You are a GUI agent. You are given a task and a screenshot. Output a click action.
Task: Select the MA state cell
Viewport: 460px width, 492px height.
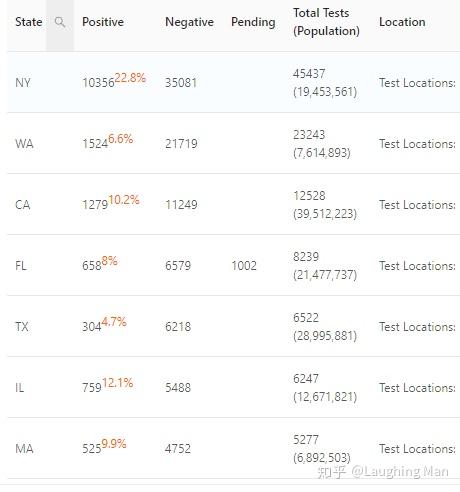(x=24, y=449)
